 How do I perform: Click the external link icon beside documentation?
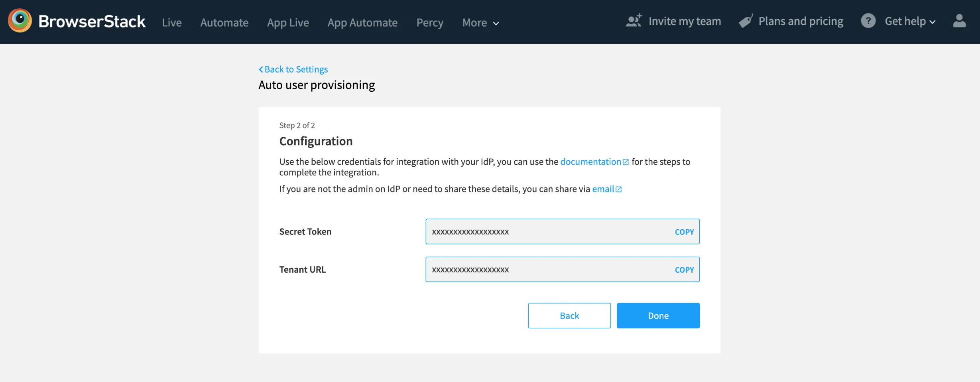click(626, 162)
